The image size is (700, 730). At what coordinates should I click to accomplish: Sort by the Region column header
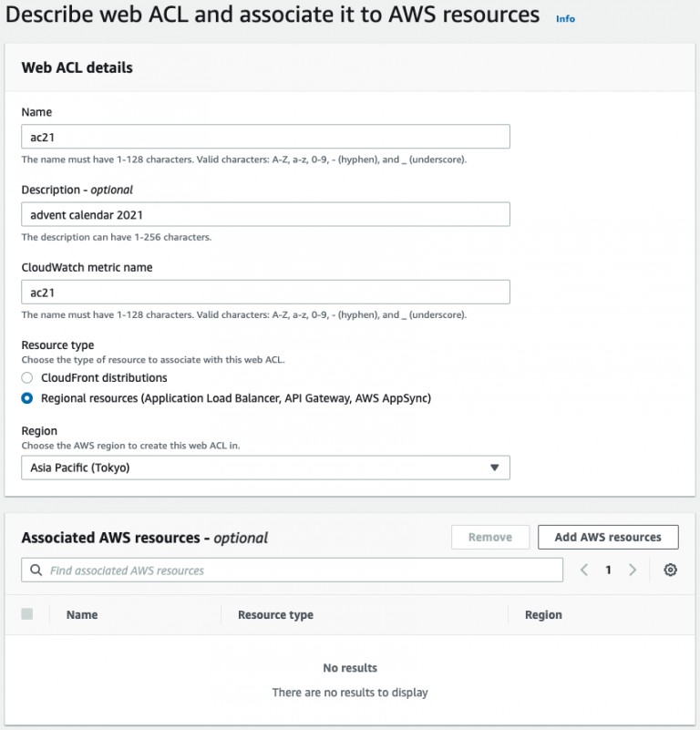[x=543, y=615]
